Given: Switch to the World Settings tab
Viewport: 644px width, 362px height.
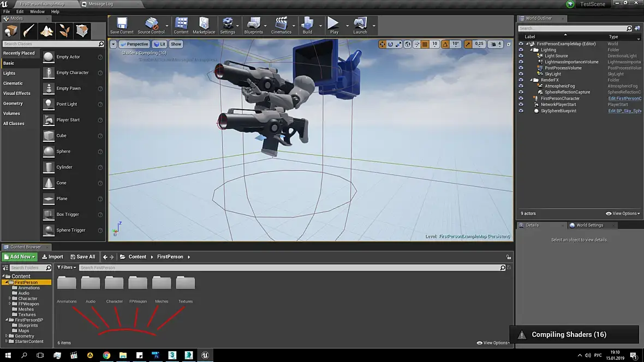Looking at the screenshot, I should pyautogui.click(x=589, y=225).
